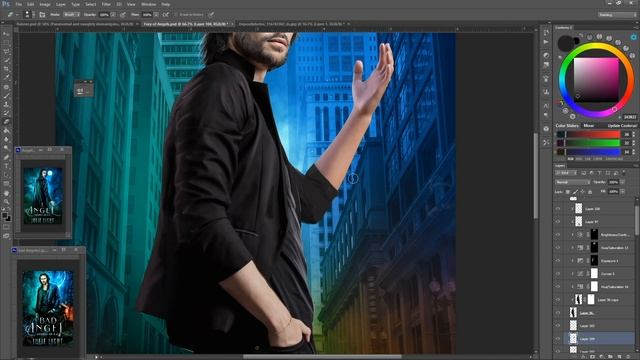Open Actions panel play icon in dock
The width and height of the screenshot is (640, 360).
(546, 42)
